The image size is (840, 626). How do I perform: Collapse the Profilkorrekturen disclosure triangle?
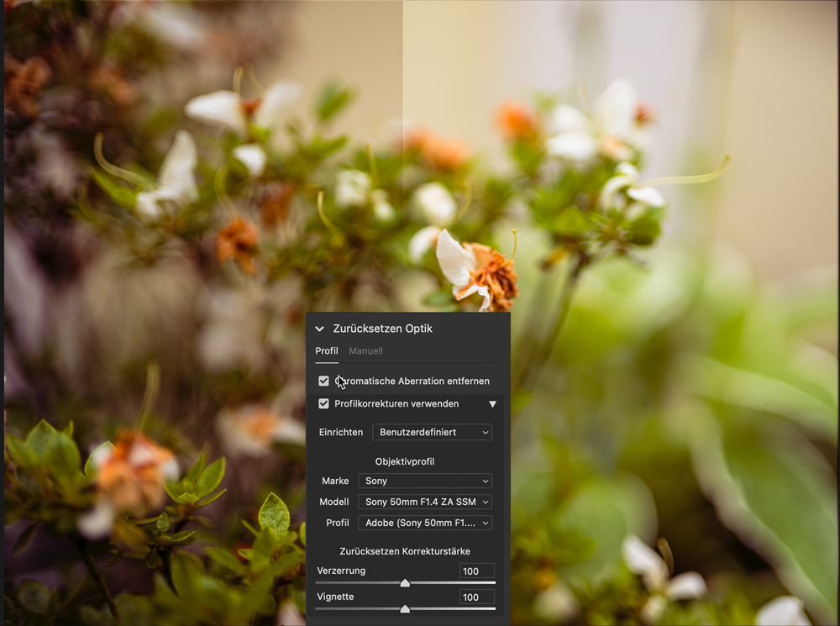(x=492, y=404)
